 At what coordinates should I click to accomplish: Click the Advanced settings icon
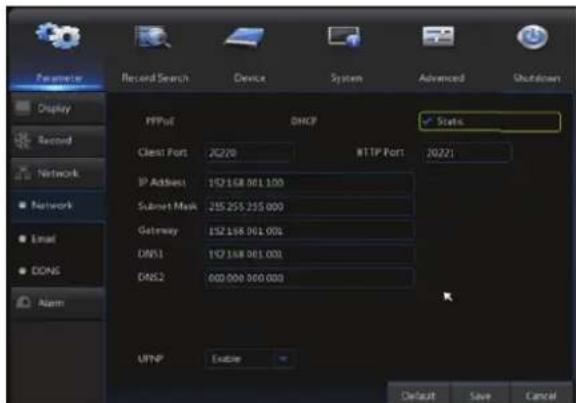coord(438,36)
